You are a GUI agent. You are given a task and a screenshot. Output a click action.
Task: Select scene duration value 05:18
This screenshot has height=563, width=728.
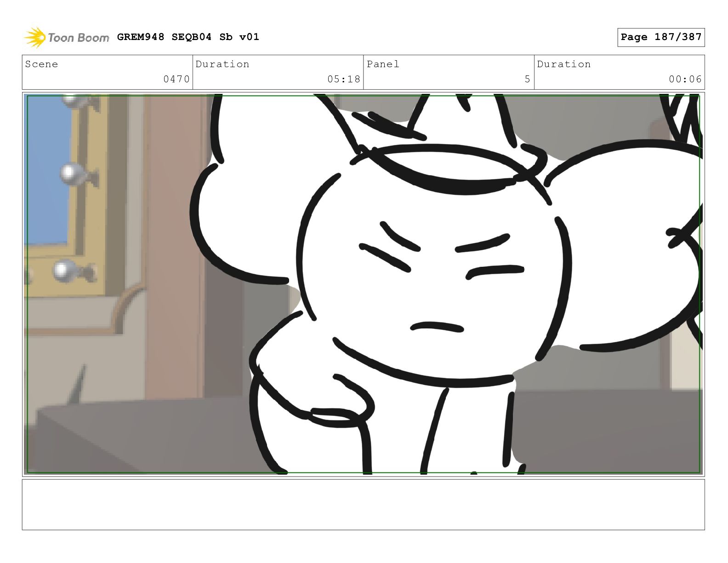[344, 79]
